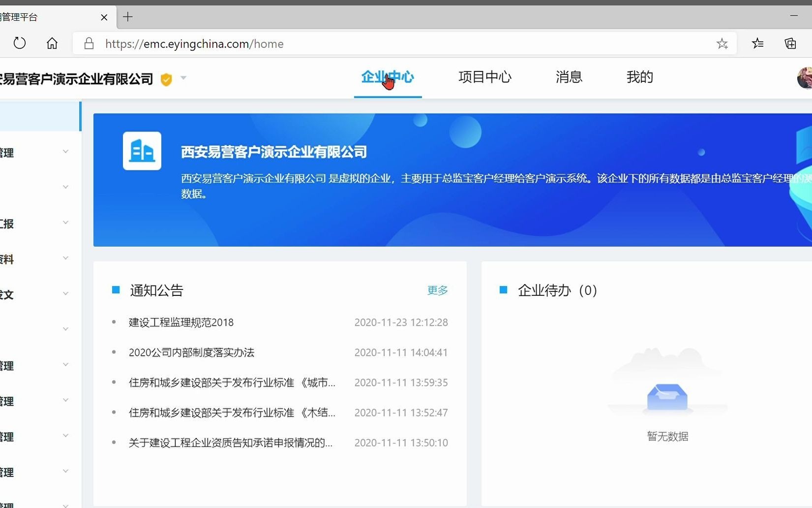Viewport: 812px width, 508px height.
Task: Open company switcher dropdown arrow
Action: [x=183, y=78]
